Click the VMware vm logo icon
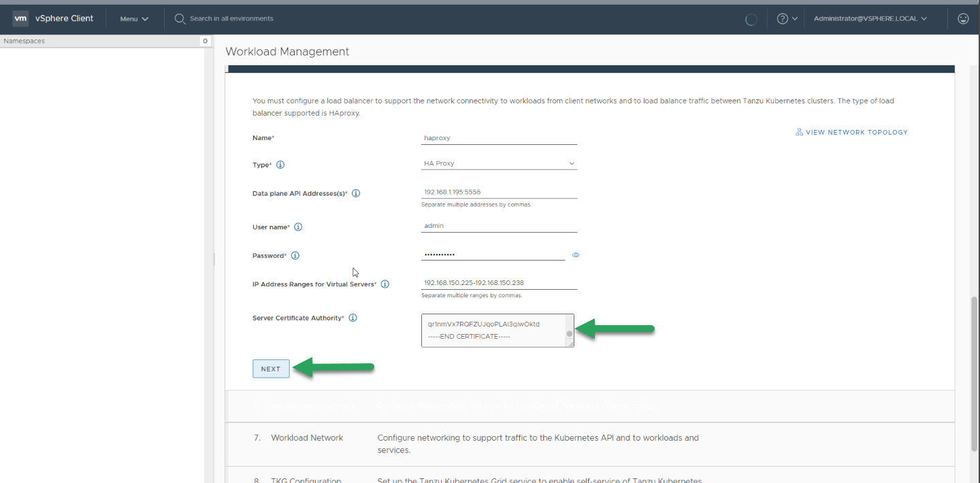The height and width of the screenshot is (483, 980). (x=20, y=18)
